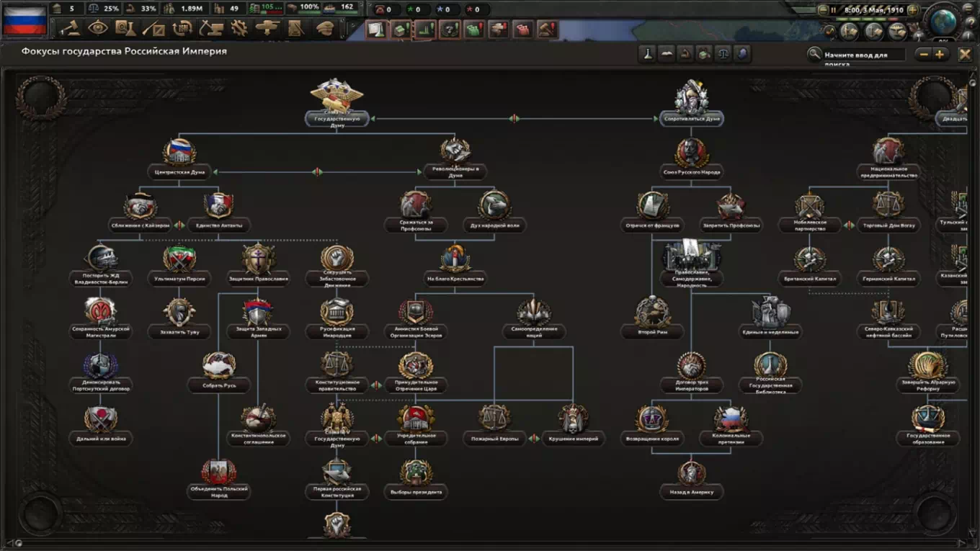Open the Politics gavel icon
This screenshot has width=980, height=551.
pos(69,28)
